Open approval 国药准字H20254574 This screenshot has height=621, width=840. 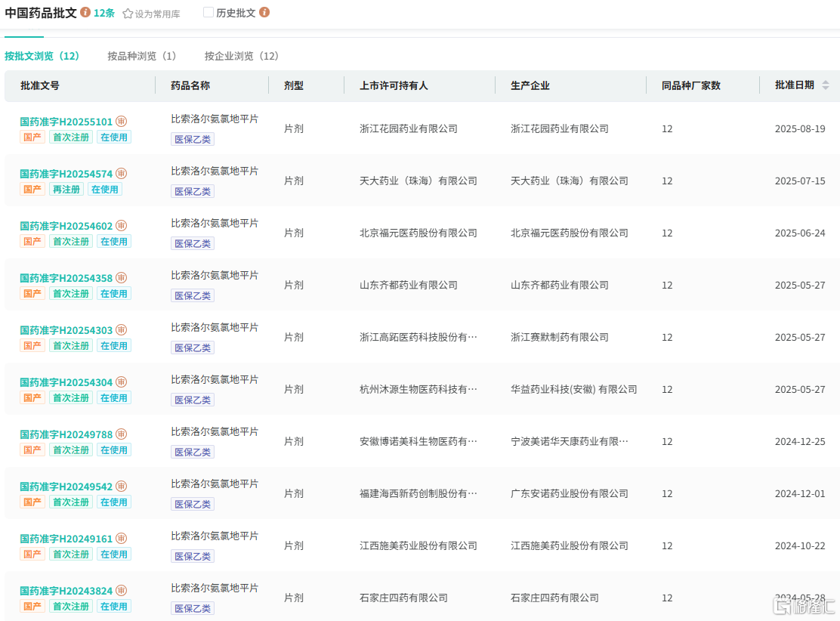coord(66,174)
